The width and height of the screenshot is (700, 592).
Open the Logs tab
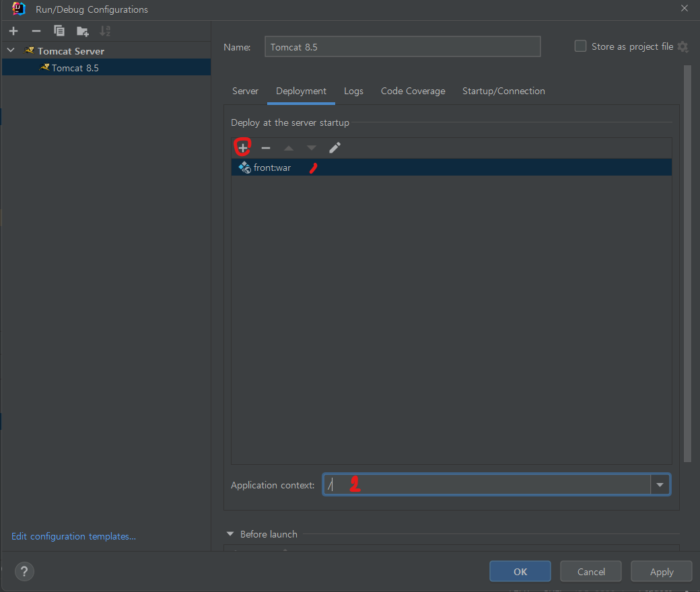tap(353, 91)
